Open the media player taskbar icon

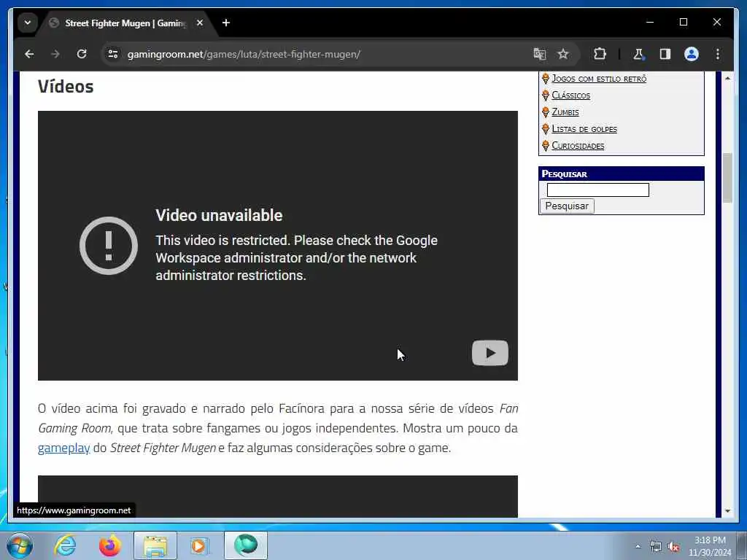coord(200,545)
